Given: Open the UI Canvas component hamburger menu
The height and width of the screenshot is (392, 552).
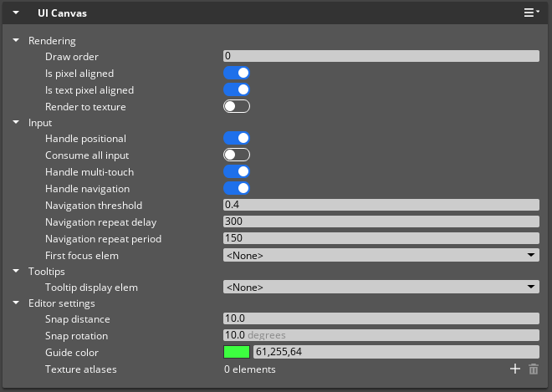Looking at the screenshot, I should tap(531, 13).
